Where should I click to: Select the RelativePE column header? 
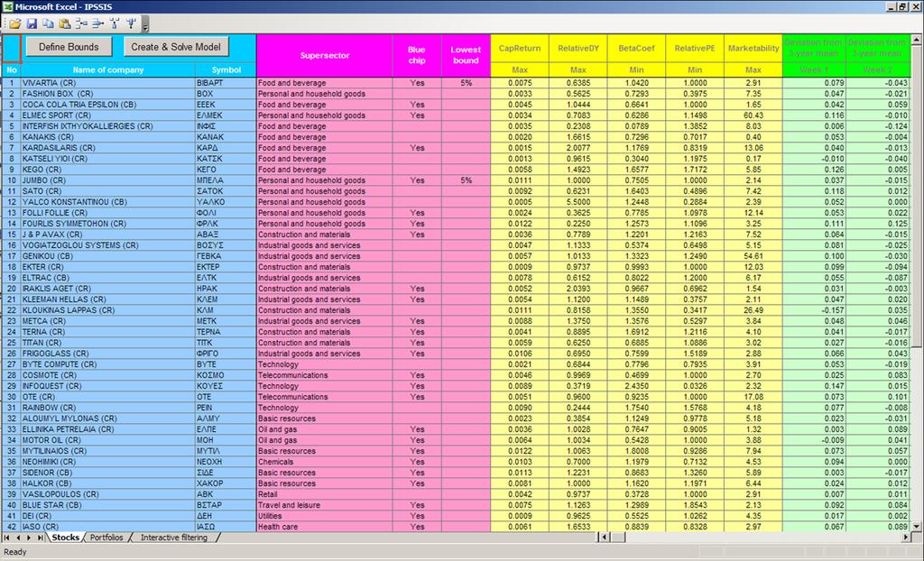tap(695, 49)
